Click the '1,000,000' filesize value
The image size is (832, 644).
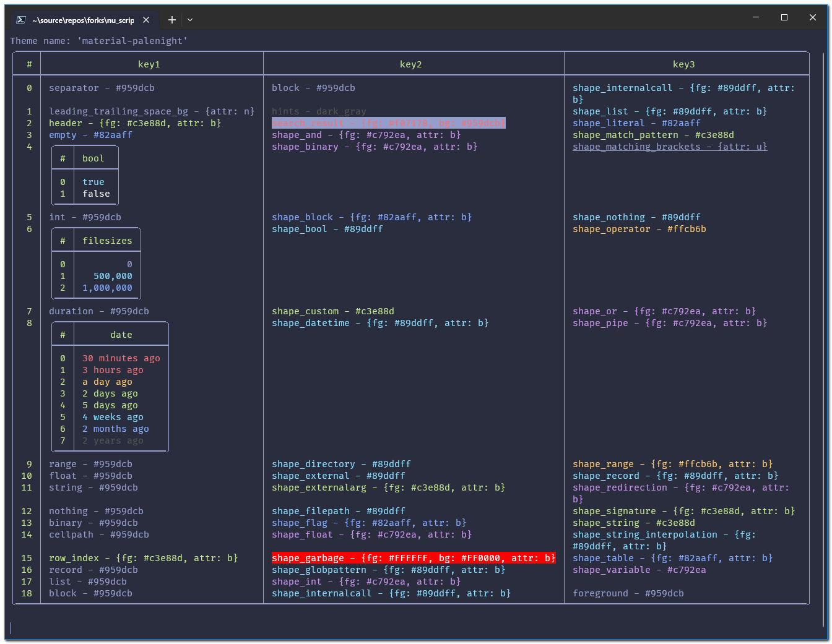pos(108,288)
